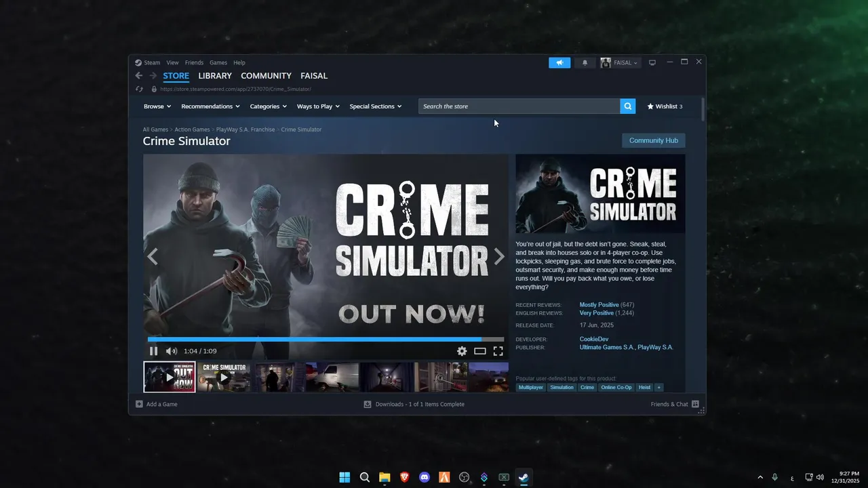Open publisher Ultimate Games S.A.
The image size is (868, 488).
click(x=607, y=347)
